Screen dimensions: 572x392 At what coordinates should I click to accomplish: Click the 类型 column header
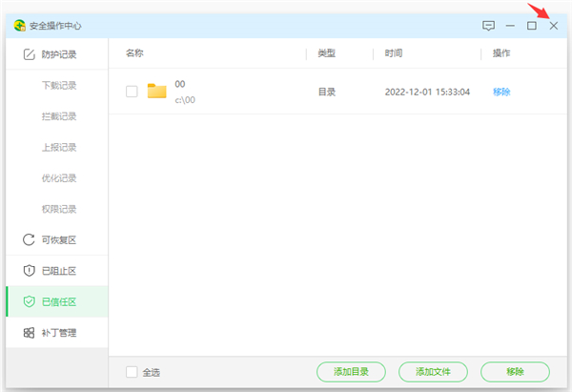(326, 53)
